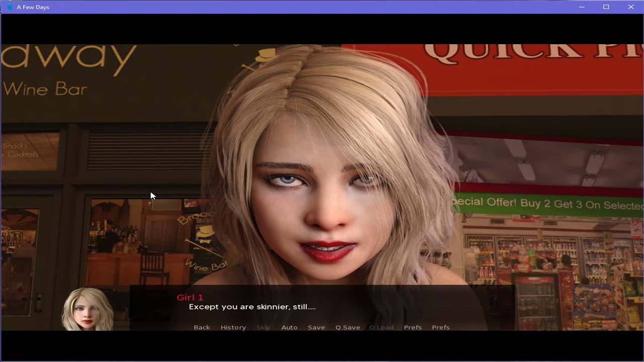Image resolution: width=644 pixels, height=362 pixels.
Task: Click the Special Offer green banner
Action: [x=548, y=203]
